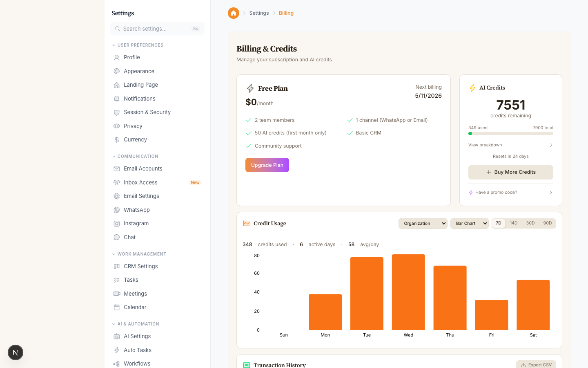The height and width of the screenshot is (368, 588).
Task: Select the Privacy eye icon
Action: [x=117, y=126]
